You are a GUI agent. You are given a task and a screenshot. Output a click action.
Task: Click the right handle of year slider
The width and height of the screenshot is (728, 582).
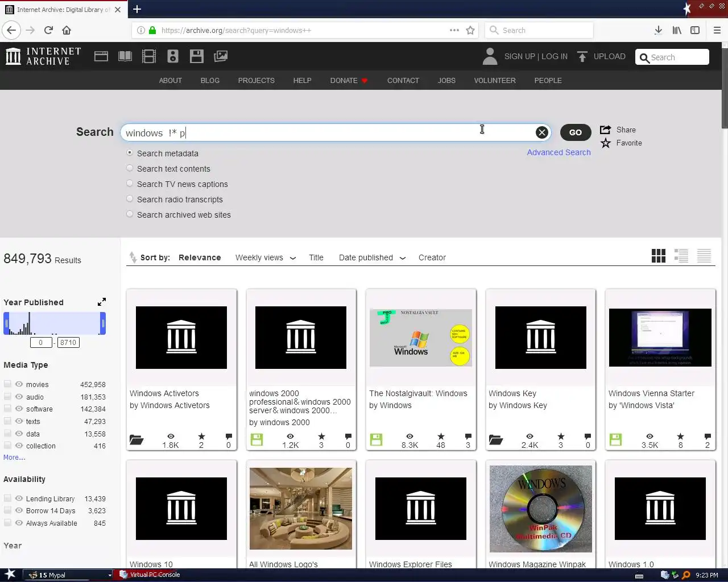coord(103,323)
